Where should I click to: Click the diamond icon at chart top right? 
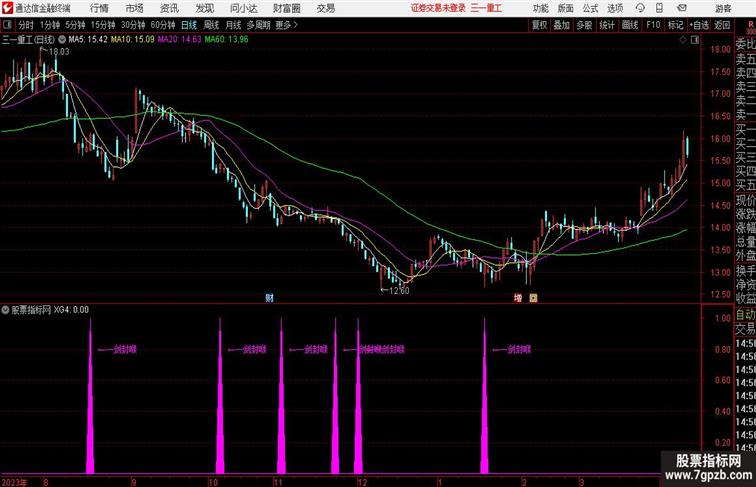pos(683,40)
